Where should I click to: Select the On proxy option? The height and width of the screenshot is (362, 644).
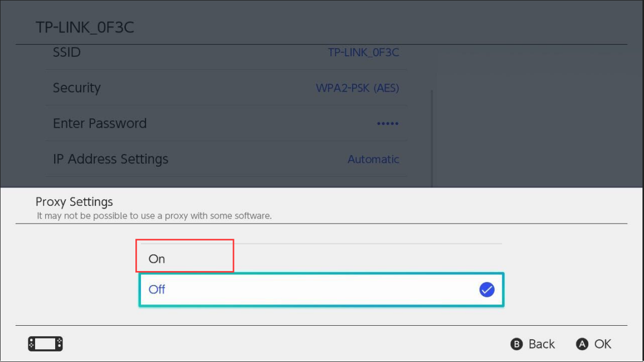click(x=321, y=259)
